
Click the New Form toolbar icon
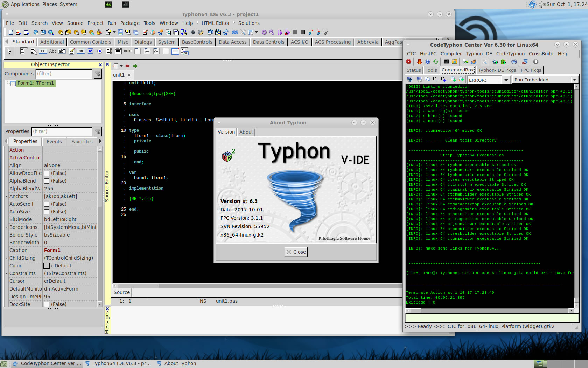click(26, 32)
